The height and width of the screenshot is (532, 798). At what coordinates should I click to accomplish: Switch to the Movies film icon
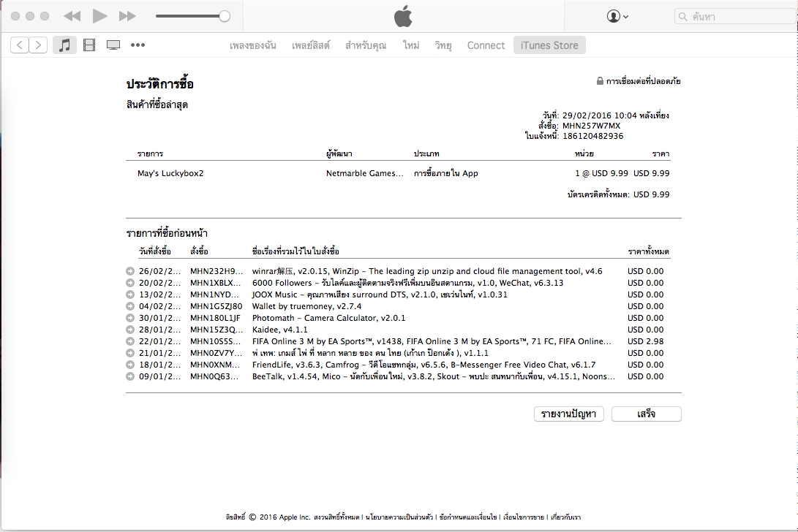coord(89,45)
